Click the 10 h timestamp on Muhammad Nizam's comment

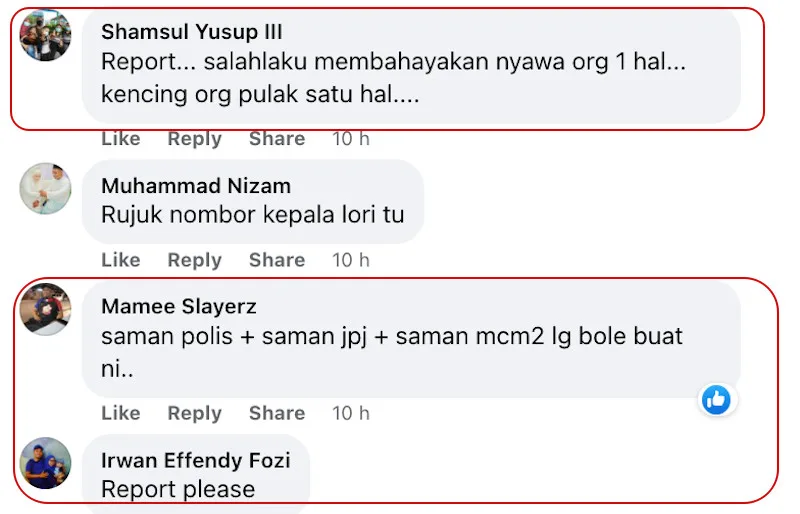coord(351,260)
